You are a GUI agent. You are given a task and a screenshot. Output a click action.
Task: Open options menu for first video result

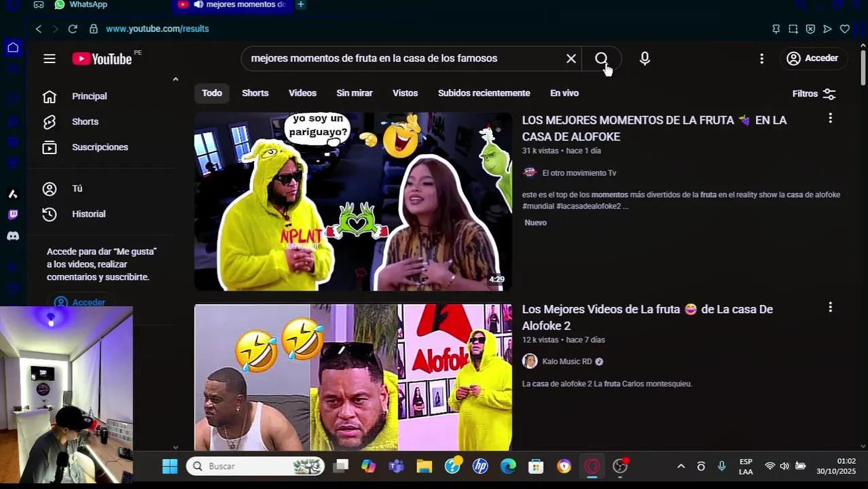click(x=830, y=119)
